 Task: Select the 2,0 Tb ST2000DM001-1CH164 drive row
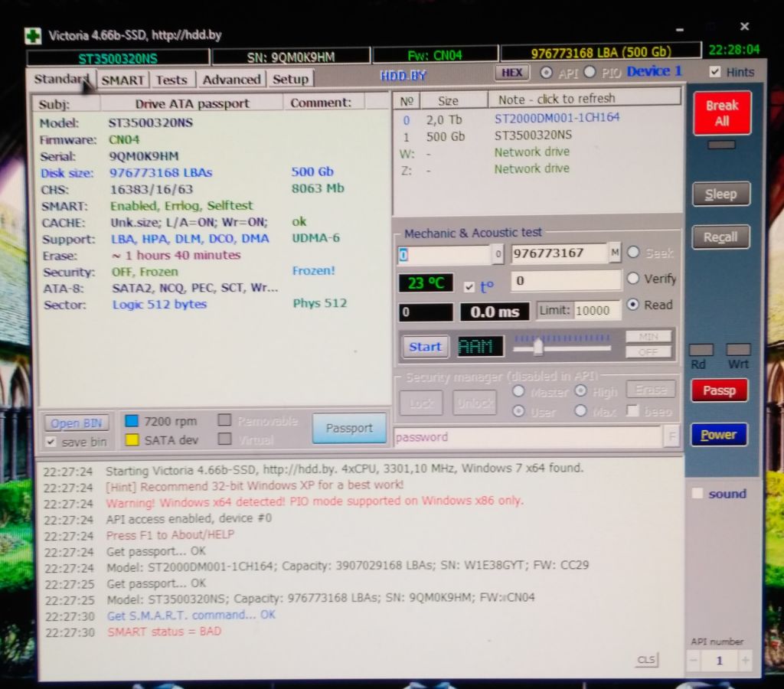537,119
